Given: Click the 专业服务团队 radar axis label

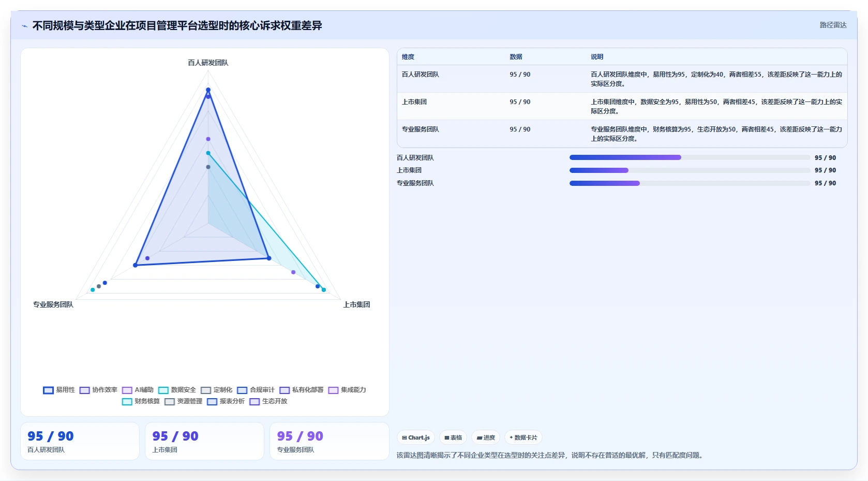Looking at the screenshot, I should click(53, 304).
